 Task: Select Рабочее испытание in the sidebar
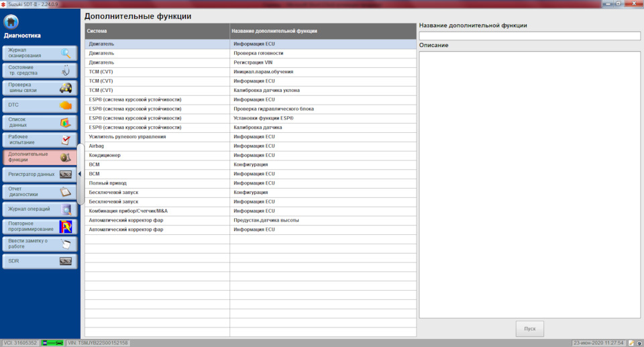click(39, 140)
